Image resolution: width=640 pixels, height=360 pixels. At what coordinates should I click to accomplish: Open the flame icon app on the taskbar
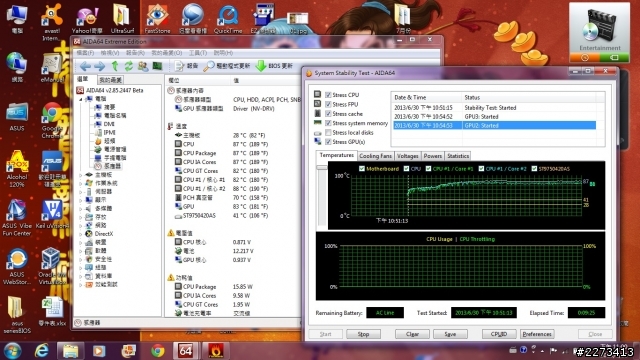tap(216, 351)
